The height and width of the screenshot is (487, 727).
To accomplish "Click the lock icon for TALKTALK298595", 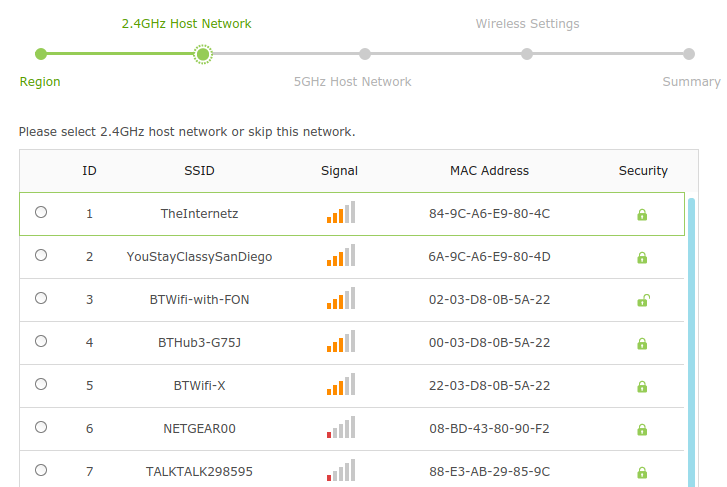I will [x=642, y=473].
